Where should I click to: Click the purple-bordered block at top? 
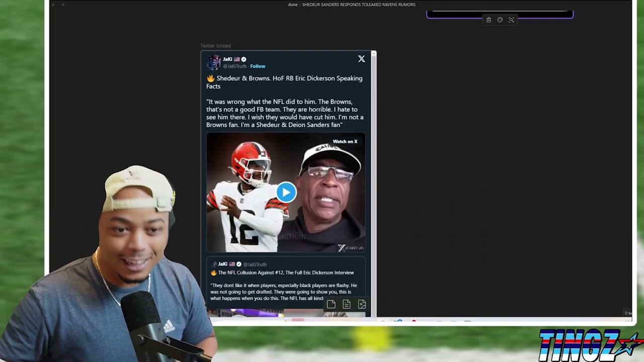500,14
